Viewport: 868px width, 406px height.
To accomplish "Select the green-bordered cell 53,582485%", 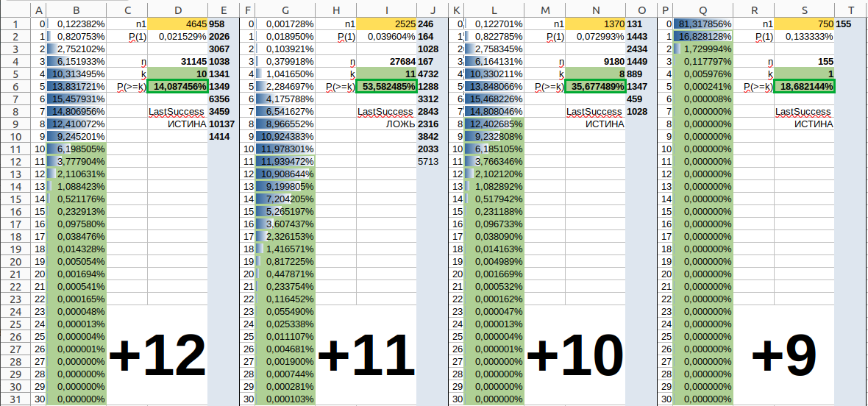I will click(x=386, y=86).
